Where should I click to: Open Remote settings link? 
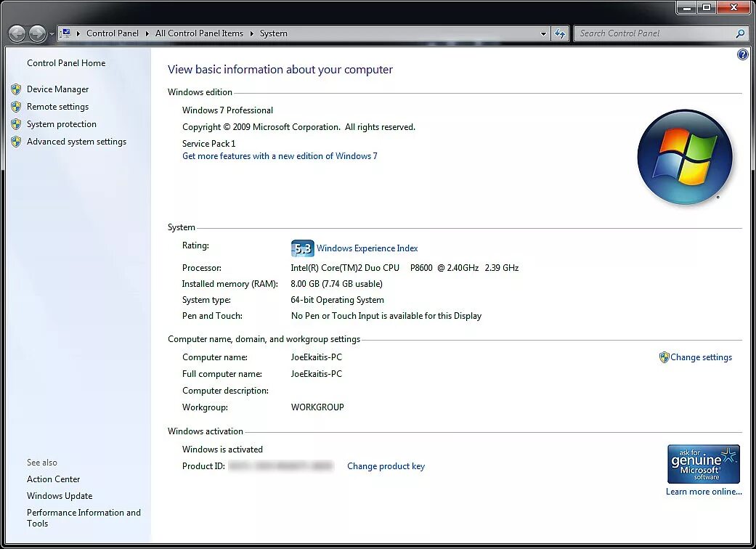[x=58, y=107]
